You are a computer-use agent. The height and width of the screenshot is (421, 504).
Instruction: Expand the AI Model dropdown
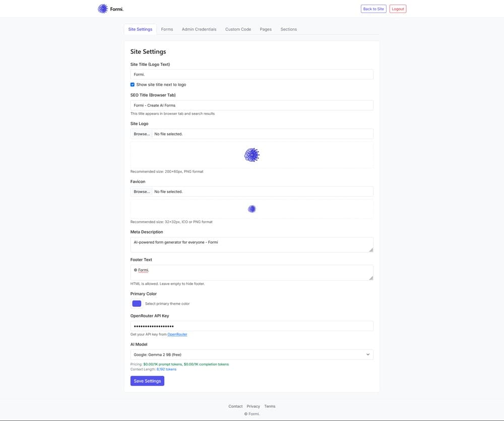251,355
